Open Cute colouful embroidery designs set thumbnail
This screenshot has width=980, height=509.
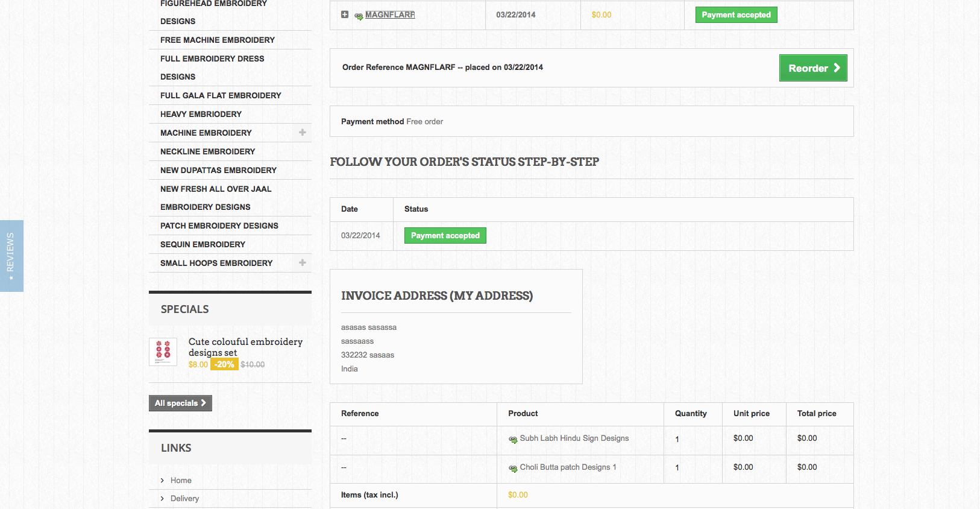pyautogui.click(x=163, y=352)
